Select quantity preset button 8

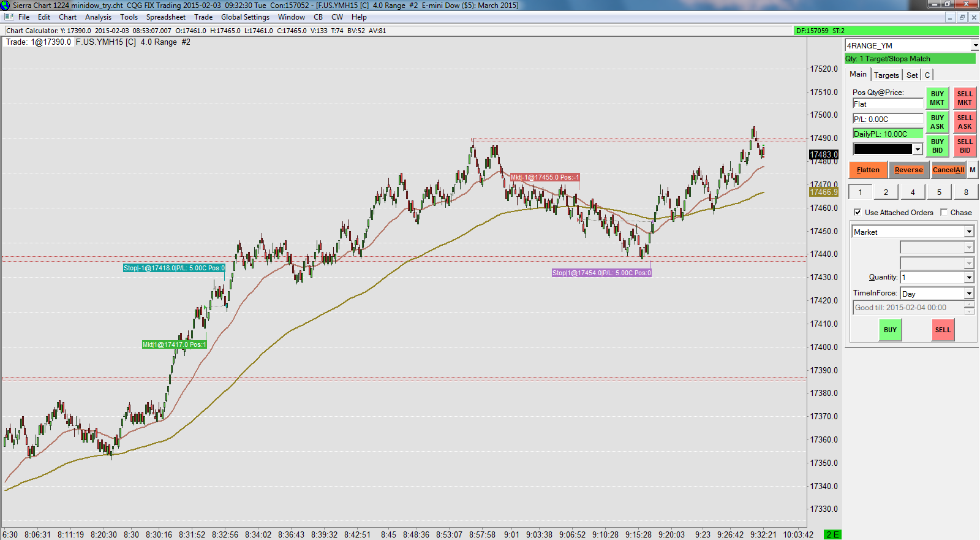pyautogui.click(x=966, y=192)
